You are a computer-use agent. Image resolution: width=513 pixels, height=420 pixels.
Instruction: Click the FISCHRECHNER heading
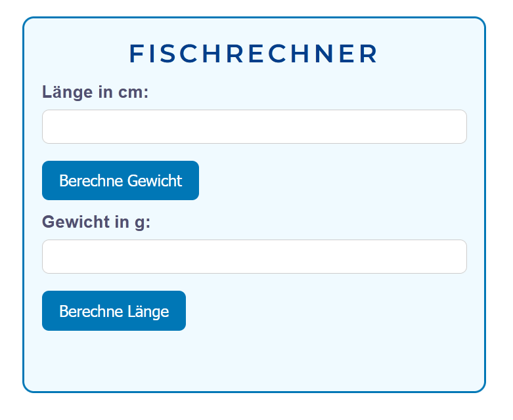[x=254, y=54]
